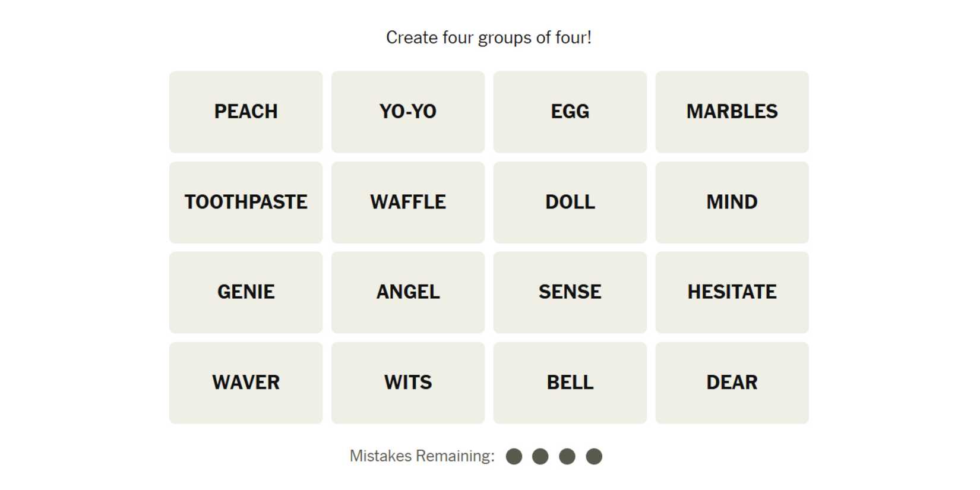Screen dimensions: 980x490
Task: Click the rightmost mistakes remaining dot
Action: [594, 456]
